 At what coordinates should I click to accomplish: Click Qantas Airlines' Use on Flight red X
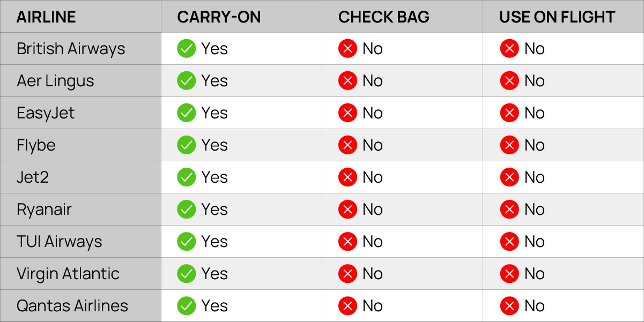(x=509, y=306)
